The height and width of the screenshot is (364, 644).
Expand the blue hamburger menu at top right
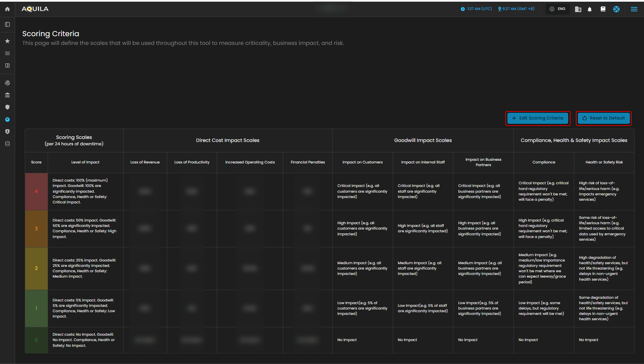click(634, 9)
